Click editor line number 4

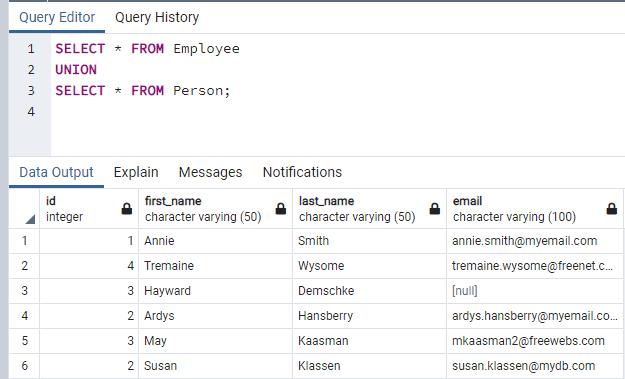pos(31,112)
